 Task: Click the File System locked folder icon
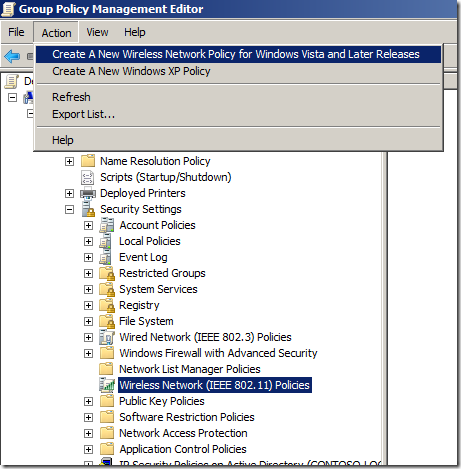pyautogui.click(x=107, y=321)
